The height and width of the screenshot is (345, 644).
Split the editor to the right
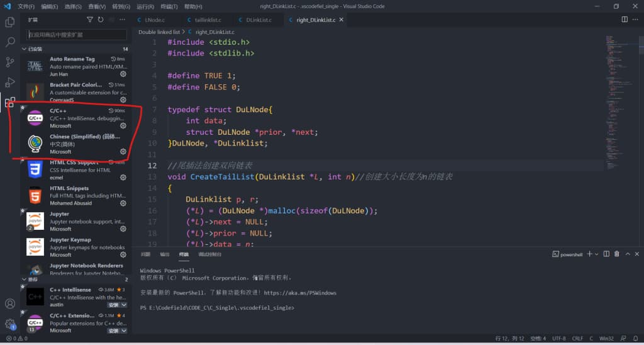tap(625, 20)
